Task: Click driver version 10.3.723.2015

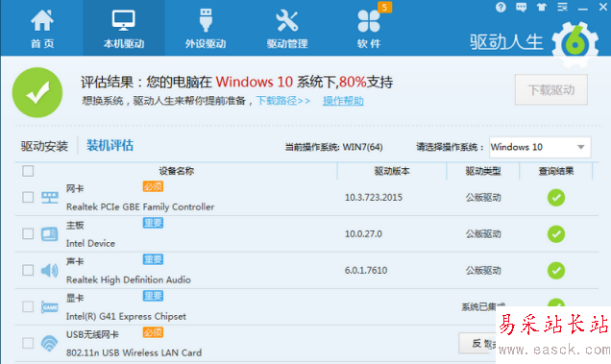Action: [374, 198]
